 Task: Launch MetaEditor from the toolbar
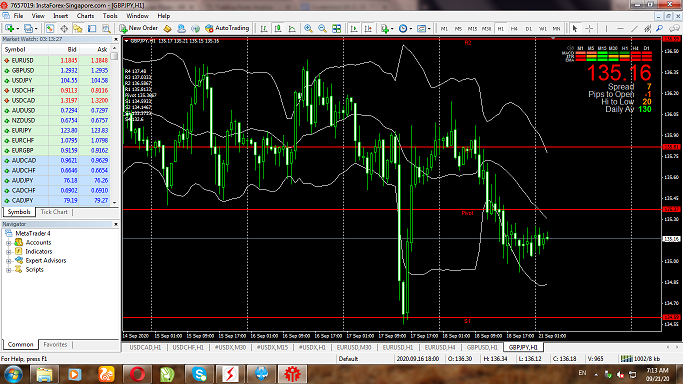point(167,28)
